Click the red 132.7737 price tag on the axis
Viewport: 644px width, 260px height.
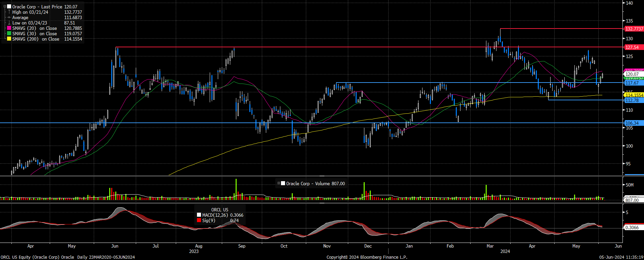point(634,29)
